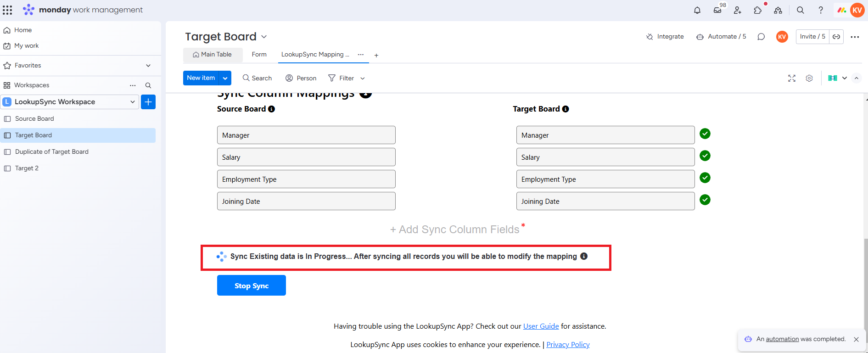Open the apps grid switcher icon
Viewport: 868px width, 353px height.
pyautogui.click(x=7, y=10)
